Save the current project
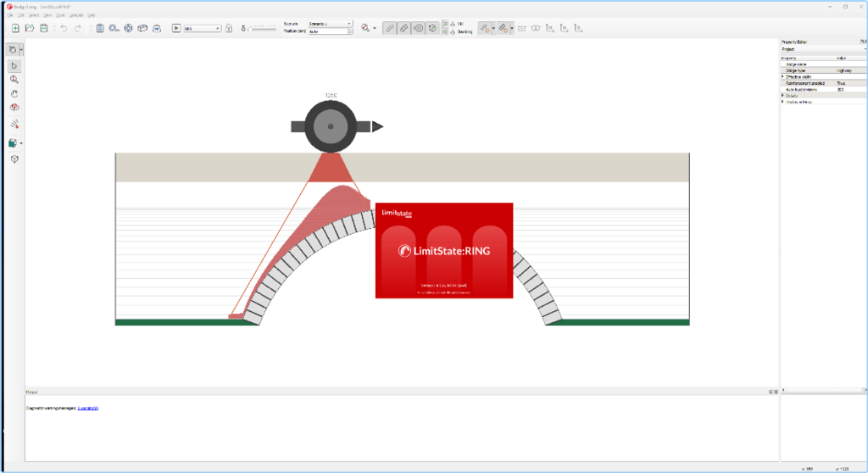This screenshot has width=868, height=473. point(44,28)
